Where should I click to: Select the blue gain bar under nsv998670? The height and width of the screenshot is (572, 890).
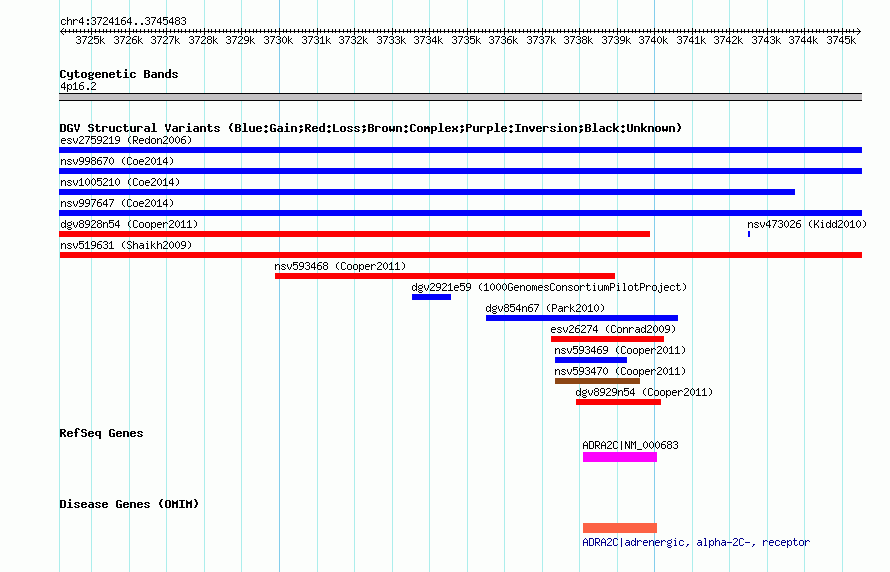(x=460, y=171)
